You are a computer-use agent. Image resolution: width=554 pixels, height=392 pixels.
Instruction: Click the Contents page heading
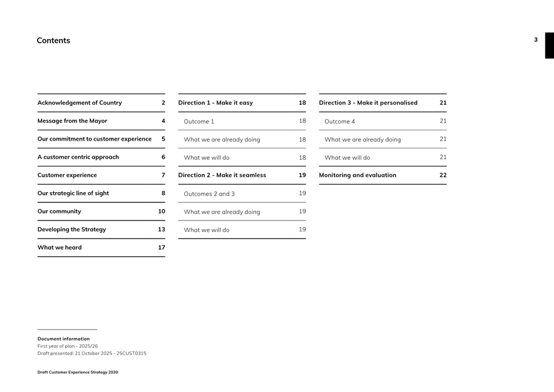click(x=53, y=41)
